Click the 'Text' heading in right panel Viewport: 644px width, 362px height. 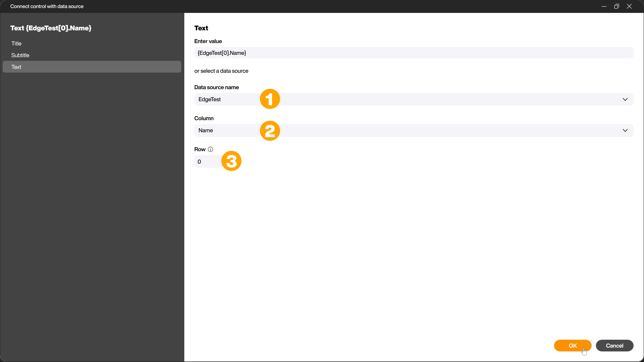[x=201, y=28]
